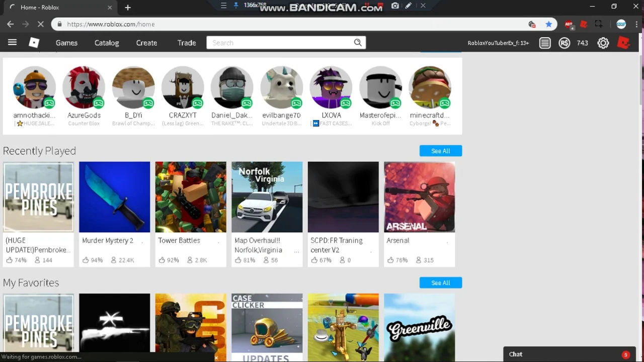Open the hamburger navigation menu
644x362 pixels.
coord(12,43)
